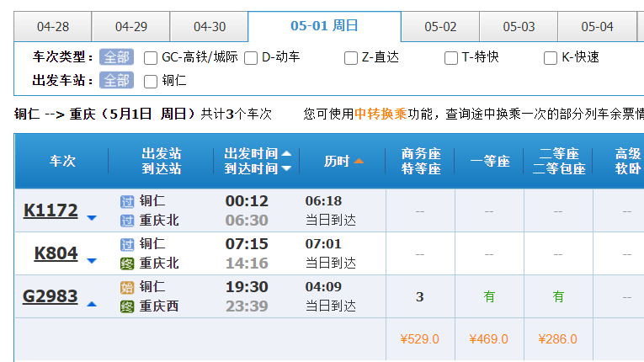Viewport: 644px width, 362px height.
Task: Click the 过 icon beside K1172 departure station
Action: click(x=127, y=202)
